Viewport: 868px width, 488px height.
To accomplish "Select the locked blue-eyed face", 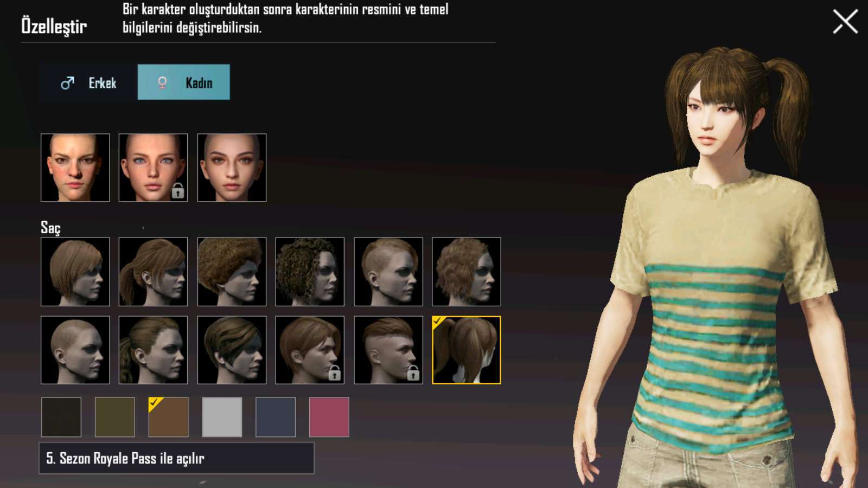I will pos(154,168).
